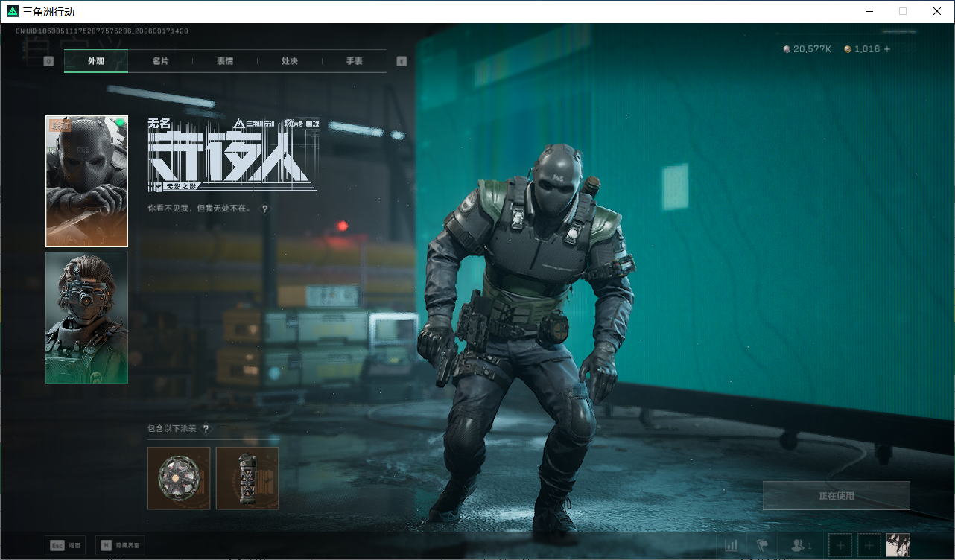This screenshot has width=955, height=560.
Task: Switch to the 名片 tab
Action: [160, 61]
